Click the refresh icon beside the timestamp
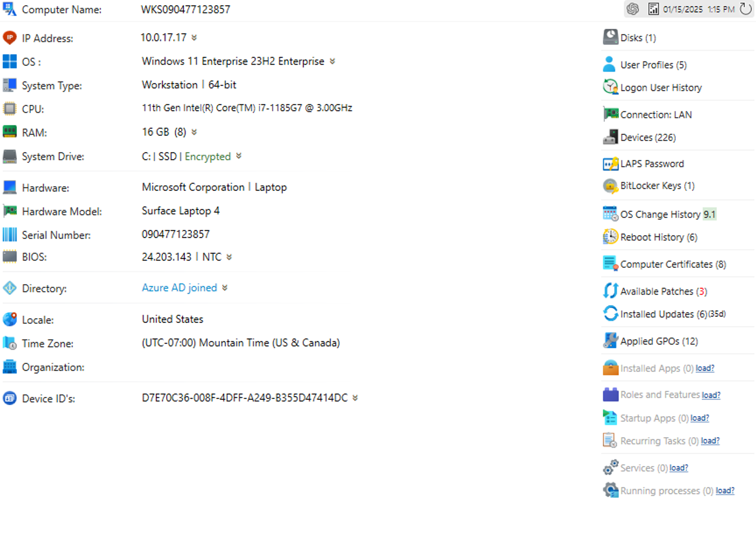The width and height of the screenshot is (756, 557). pyautogui.click(x=745, y=9)
